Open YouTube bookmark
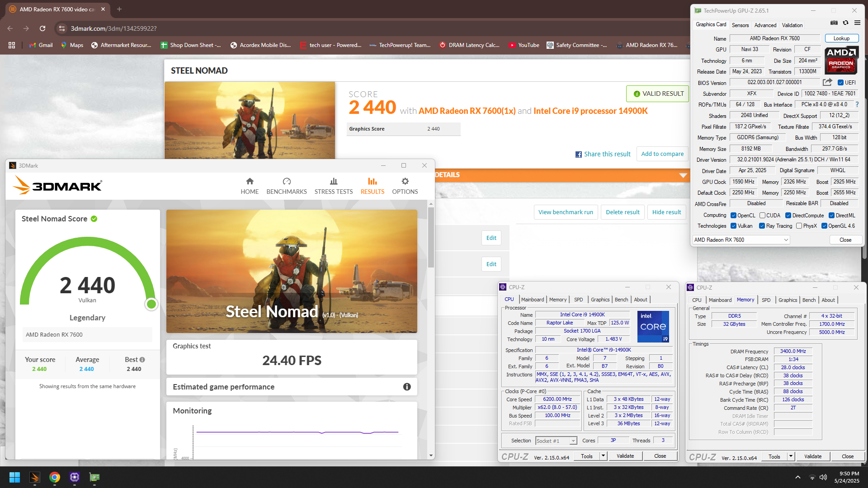This screenshot has height=488, width=868. [524, 45]
